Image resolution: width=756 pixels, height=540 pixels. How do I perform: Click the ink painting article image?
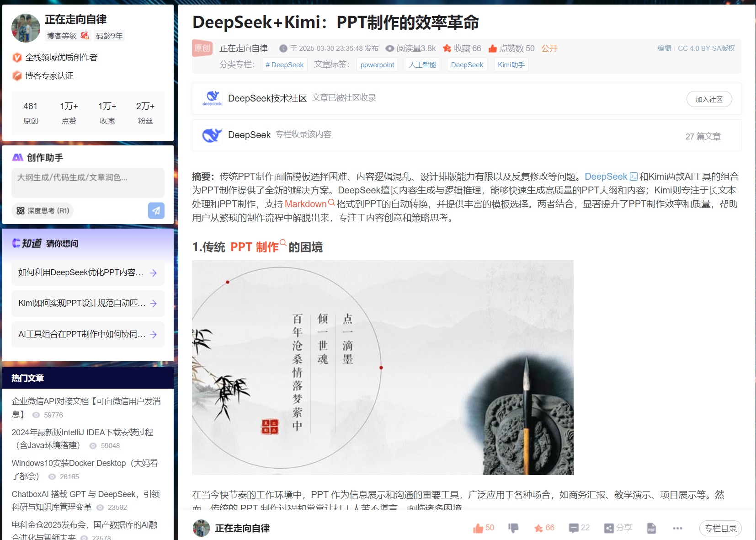click(383, 368)
